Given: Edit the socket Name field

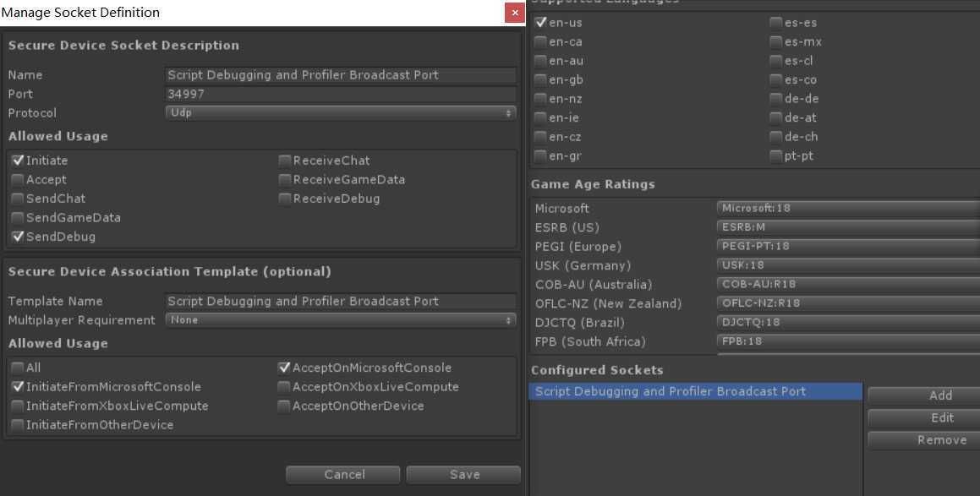Looking at the screenshot, I should click(x=341, y=75).
